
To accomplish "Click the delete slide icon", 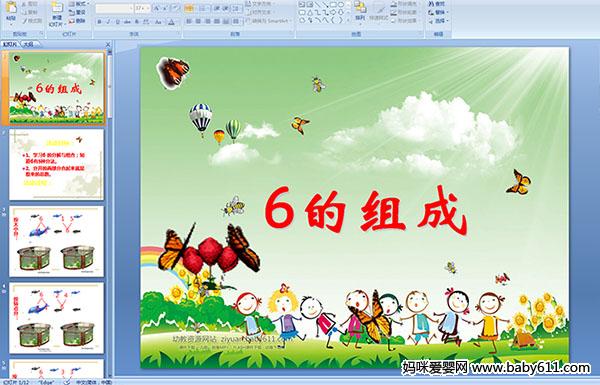I will pos(77,21).
